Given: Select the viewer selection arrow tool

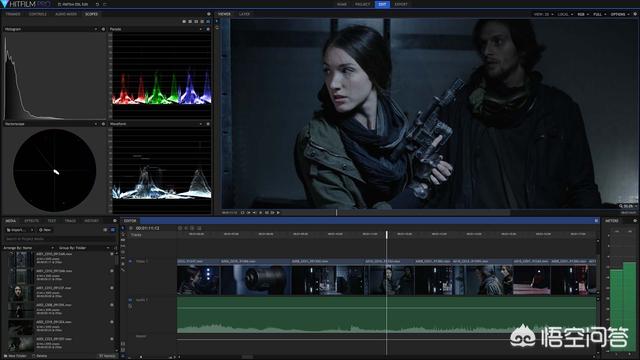Looking at the screenshot, I should pyautogui.click(x=217, y=21).
